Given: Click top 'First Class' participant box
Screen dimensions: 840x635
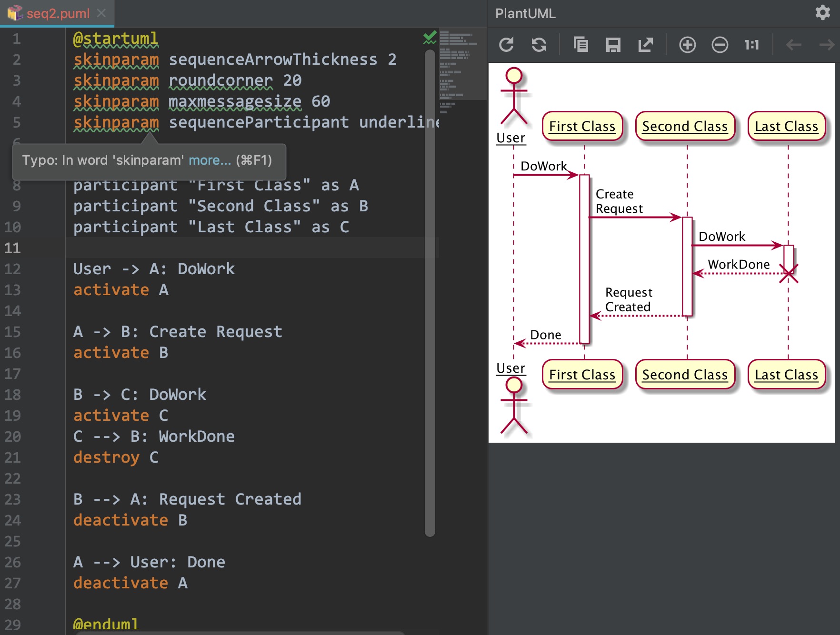Looking at the screenshot, I should coord(582,126).
